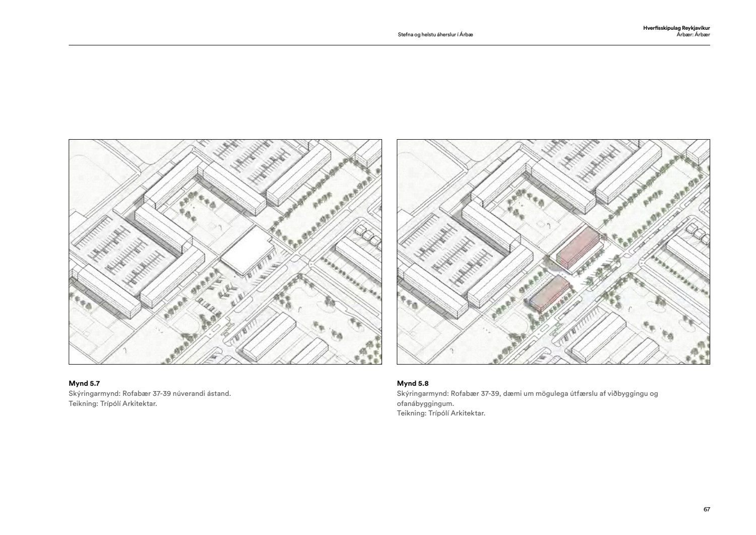The image size is (756, 535).
Task: Click page number 67
Action: coord(707,509)
